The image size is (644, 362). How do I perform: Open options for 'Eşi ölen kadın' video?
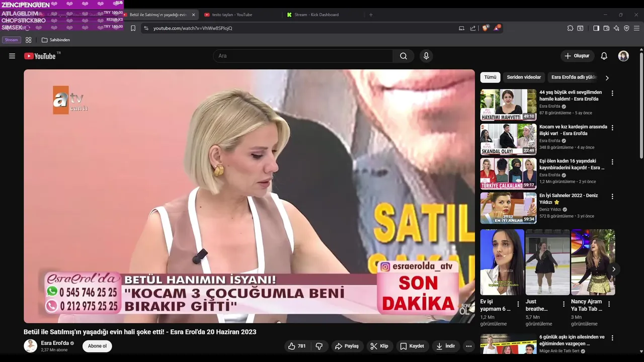(612, 162)
